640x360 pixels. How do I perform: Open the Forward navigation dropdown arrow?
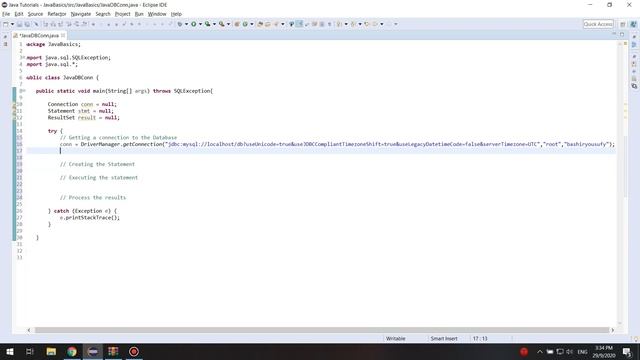pyautogui.click(x=396, y=24)
